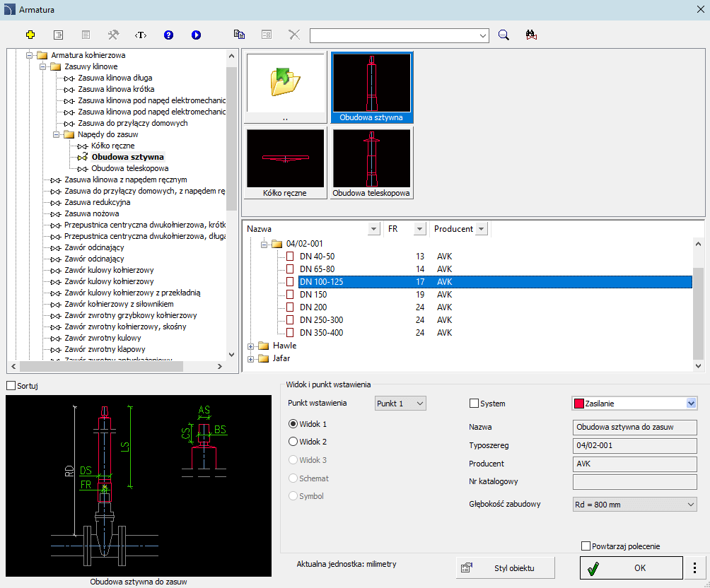Select the Obudowa sztywna thumbnail
This screenshot has width=710, height=588.
371,87
